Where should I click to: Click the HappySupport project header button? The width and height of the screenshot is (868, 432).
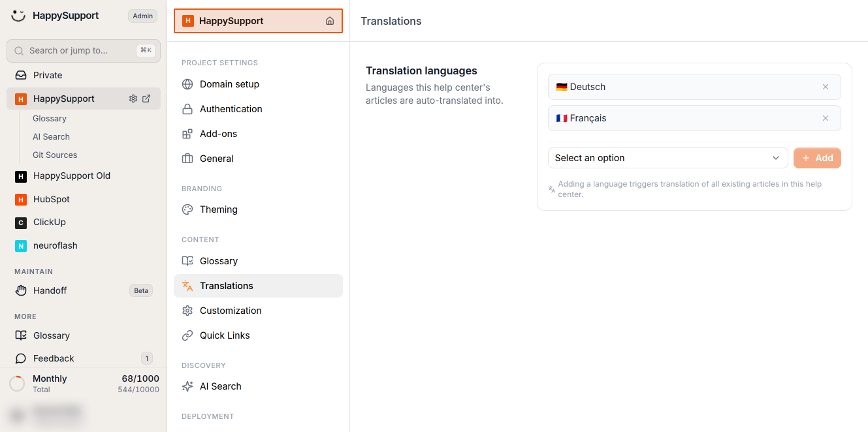click(258, 21)
